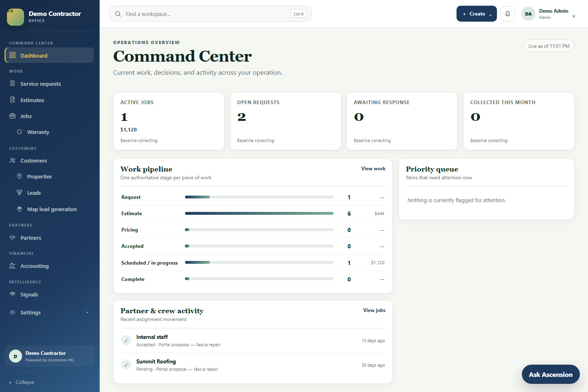Click the Accounting chart icon

click(13, 266)
